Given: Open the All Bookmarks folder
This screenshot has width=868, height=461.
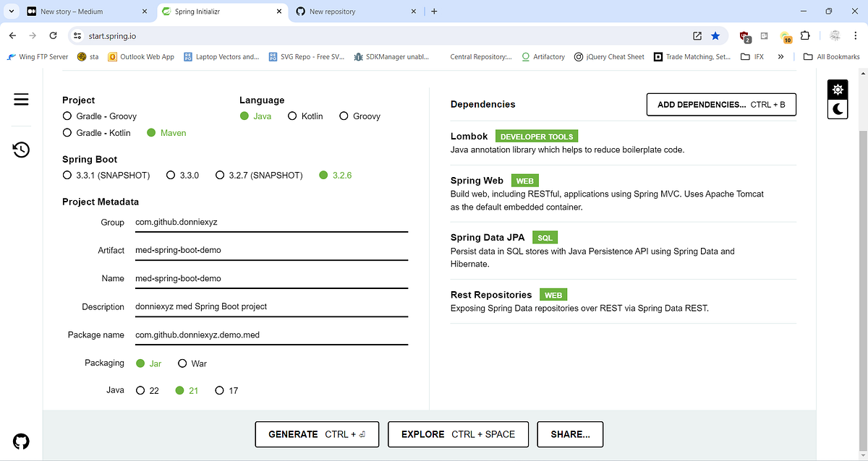Looking at the screenshot, I should (x=830, y=56).
